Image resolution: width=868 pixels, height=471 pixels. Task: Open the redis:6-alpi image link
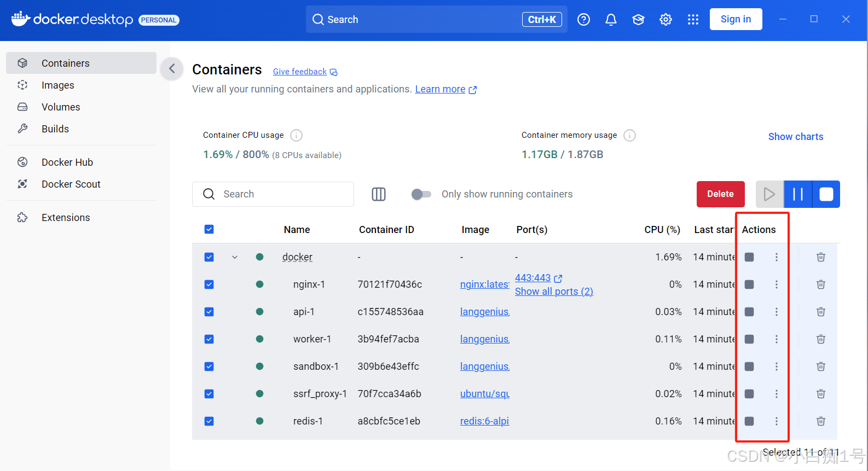pyautogui.click(x=484, y=421)
